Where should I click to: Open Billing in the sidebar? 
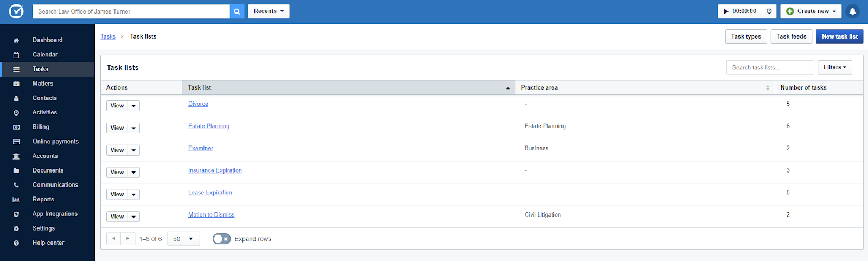coord(41,127)
